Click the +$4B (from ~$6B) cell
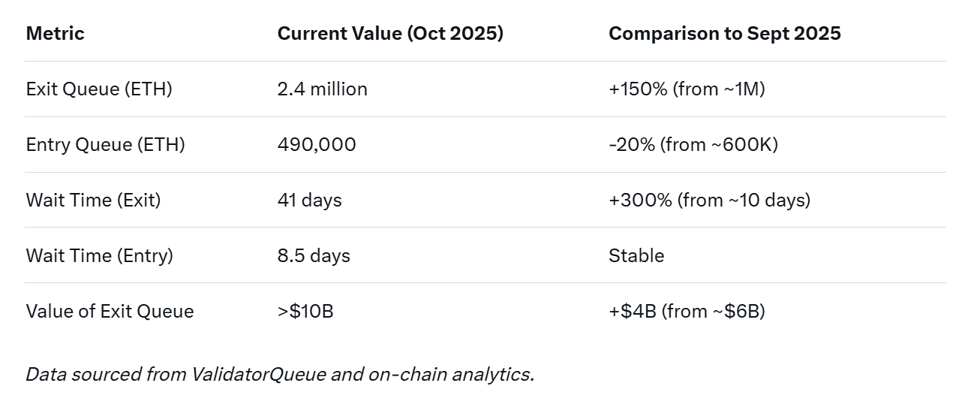The width and height of the screenshot is (980, 395). coord(687,312)
